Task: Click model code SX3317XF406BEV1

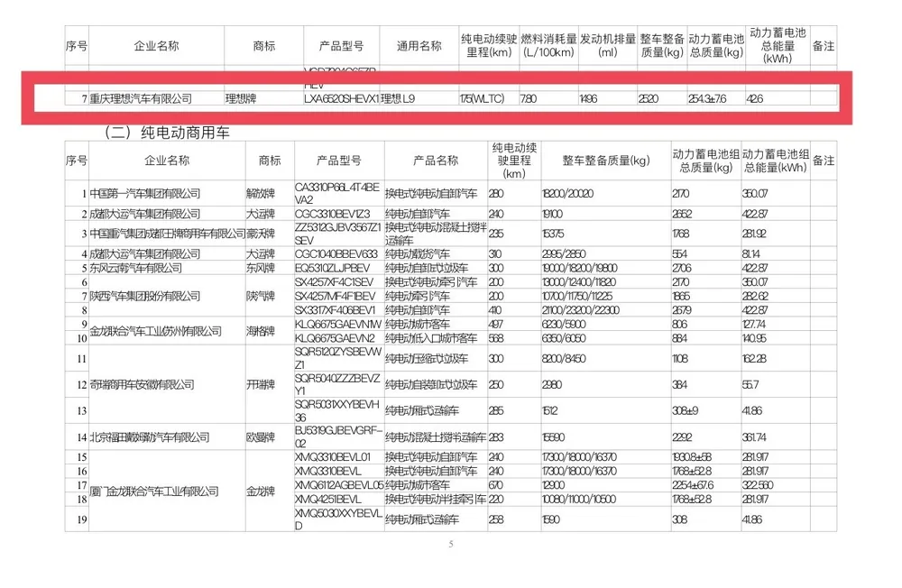Action: click(x=336, y=311)
